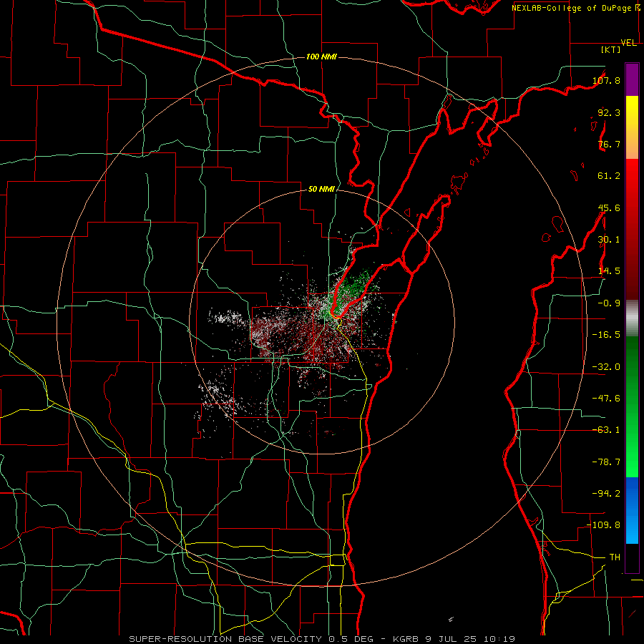Image resolution: width=644 pixels, height=644 pixels.
Task: Click the 61.2 velocity scale value
Action: [609, 176]
